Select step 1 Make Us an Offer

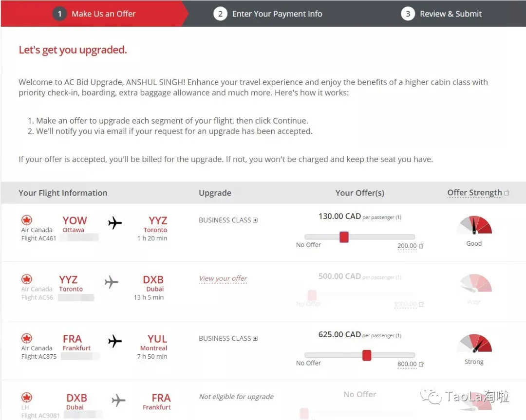[94, 14]
